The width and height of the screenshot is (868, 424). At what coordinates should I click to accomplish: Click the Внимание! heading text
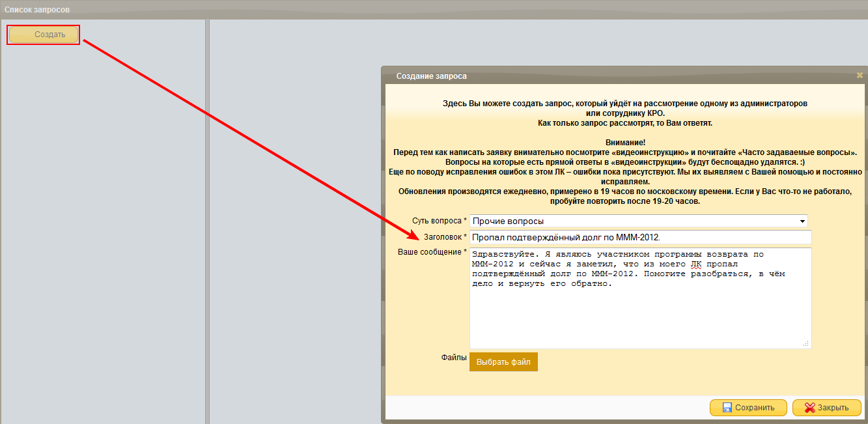click(x=624, y=142)
